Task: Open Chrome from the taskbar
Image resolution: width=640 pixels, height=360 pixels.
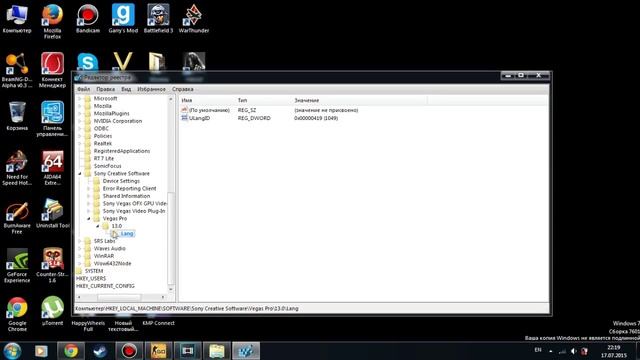Action: pyautogui.click(x=71, y=351)
